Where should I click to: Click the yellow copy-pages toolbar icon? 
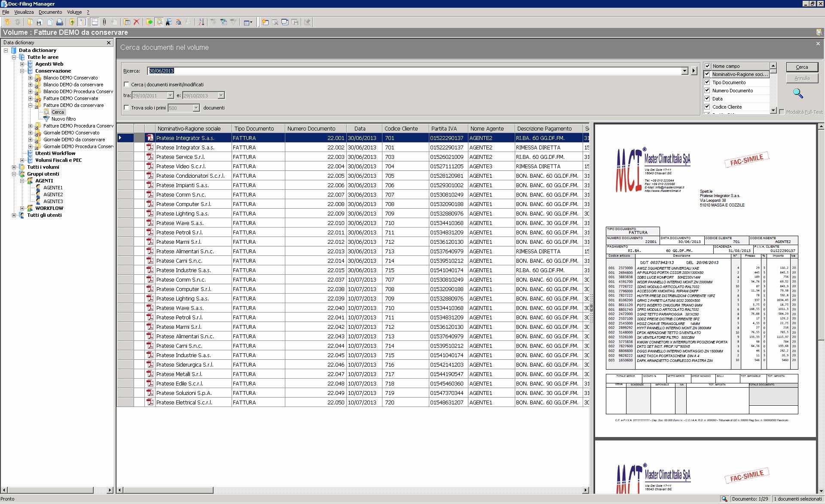point(30,22)
